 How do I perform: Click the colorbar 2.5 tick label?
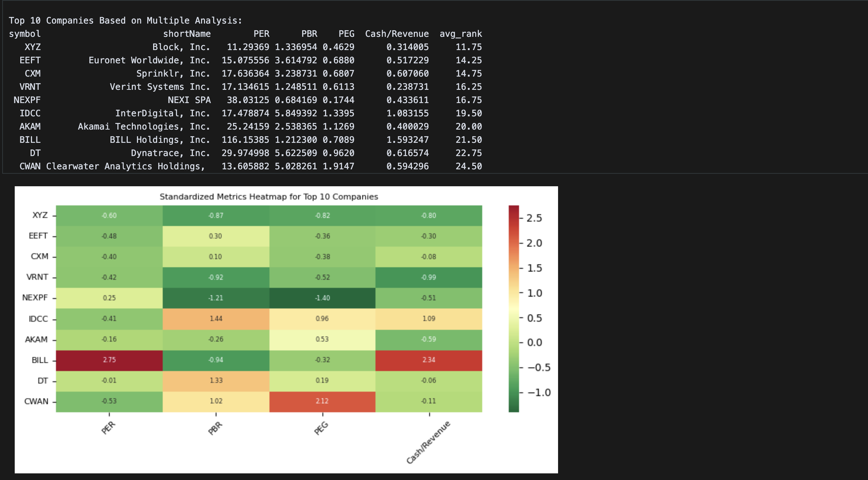(534, 218)
